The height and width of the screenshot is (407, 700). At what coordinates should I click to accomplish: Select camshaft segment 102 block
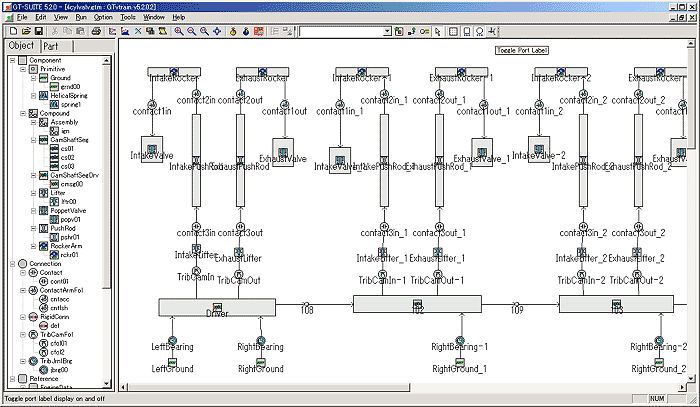(417, 304)
